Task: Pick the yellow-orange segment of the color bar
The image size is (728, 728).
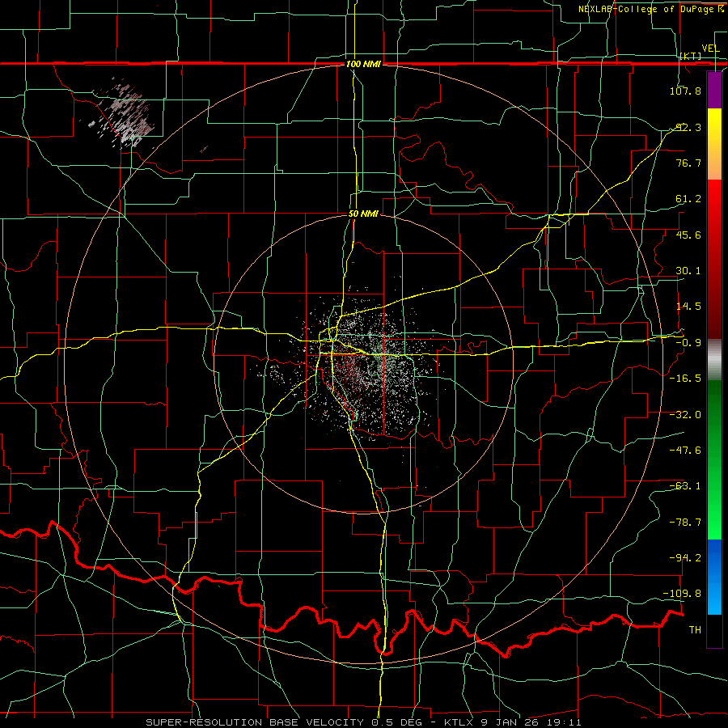Action: click(714, 145)
